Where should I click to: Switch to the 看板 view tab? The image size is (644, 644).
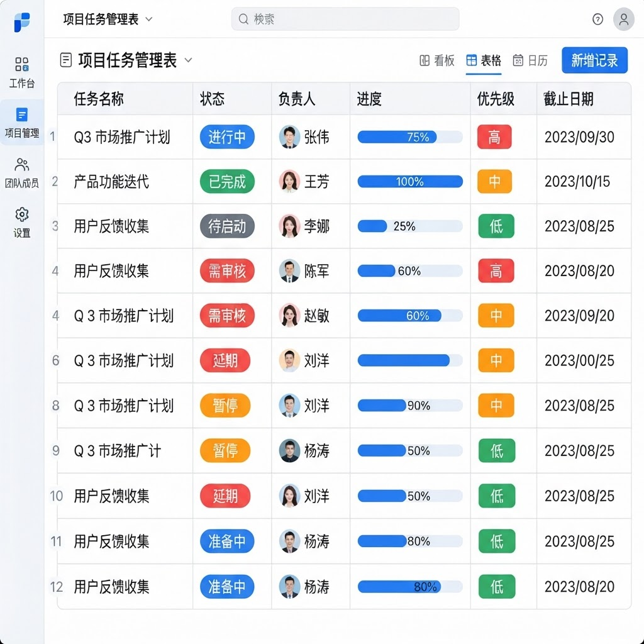click(x=437, y=61)
